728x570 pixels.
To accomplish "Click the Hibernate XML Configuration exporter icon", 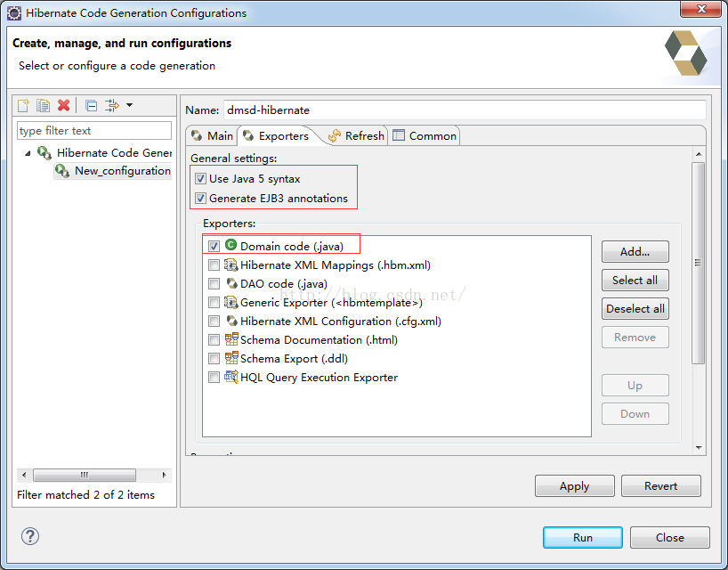I will tap(231, 321).
